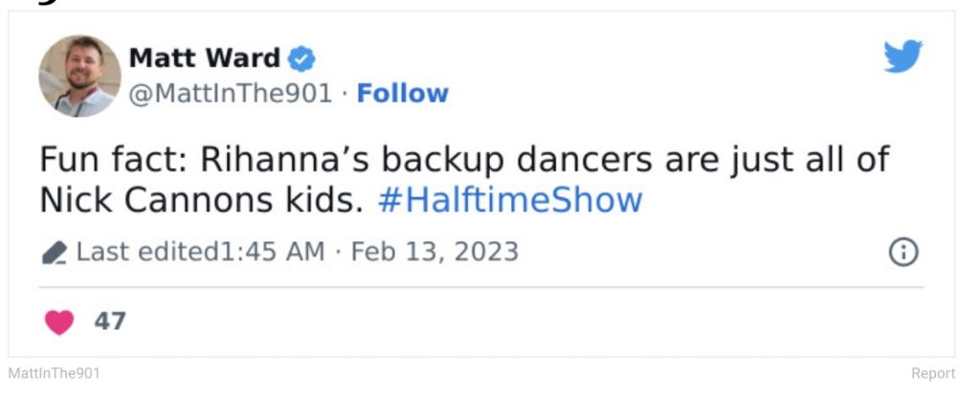Click the Feb 13, 2023 date
The image size is (980, 396).
point(434,253)
